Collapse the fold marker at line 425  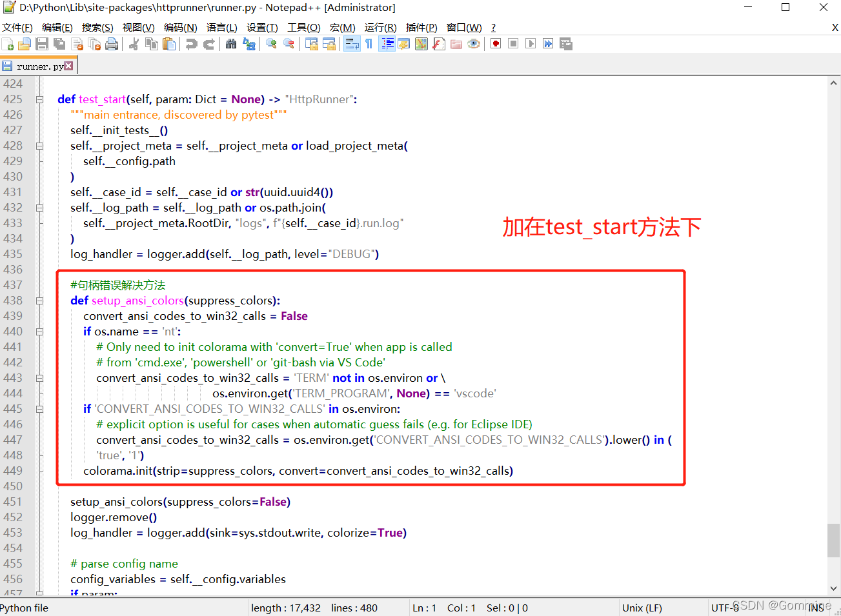point(39,99)
